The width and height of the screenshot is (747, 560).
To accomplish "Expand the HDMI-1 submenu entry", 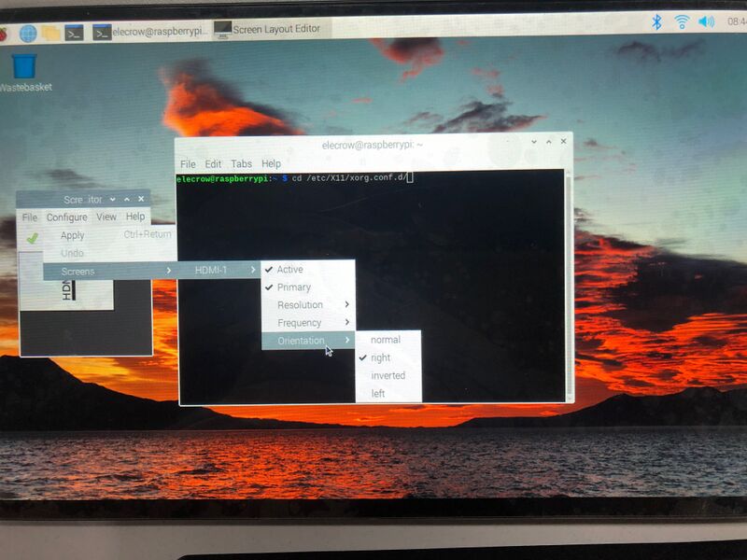I will (213, 271).
